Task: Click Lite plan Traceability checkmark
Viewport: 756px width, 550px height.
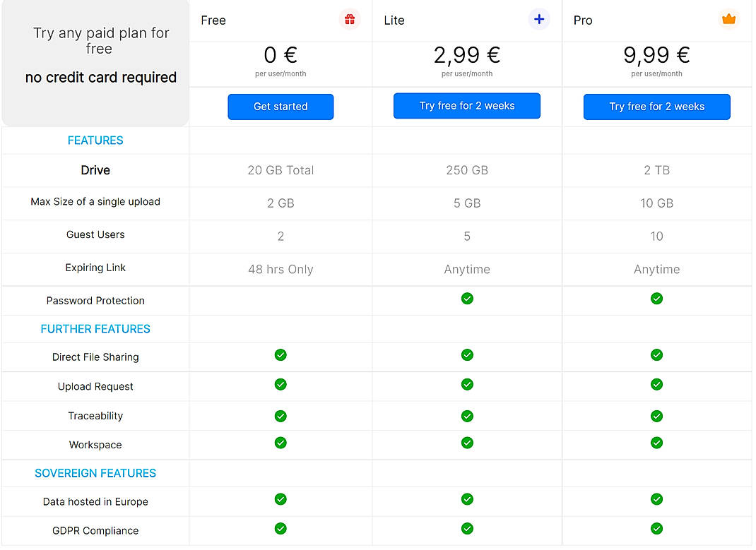Action: point(467,416)
